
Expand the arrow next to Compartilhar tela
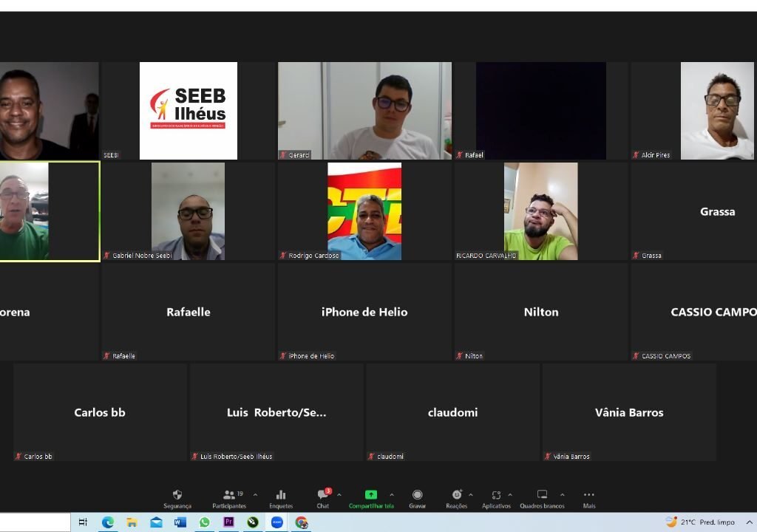pos(392,495)
